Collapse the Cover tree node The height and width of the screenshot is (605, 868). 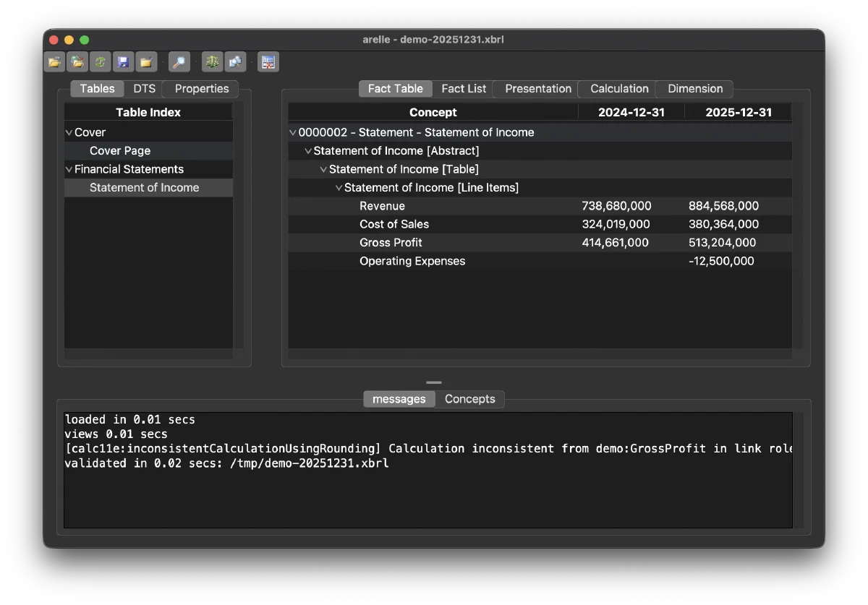point(69,133)
